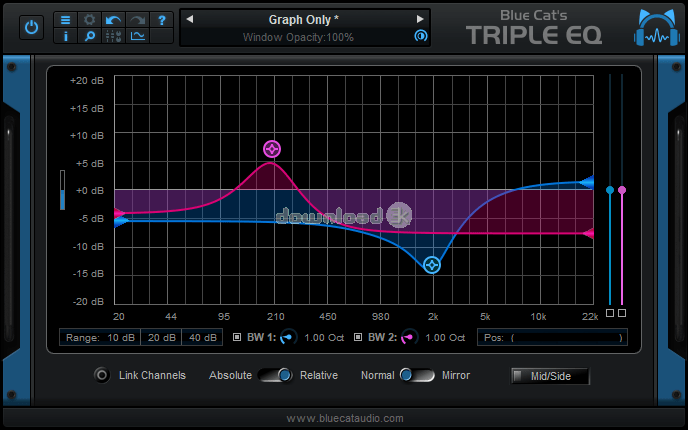
Task: Click the info 'i' icon
Action: pos(65,36)
